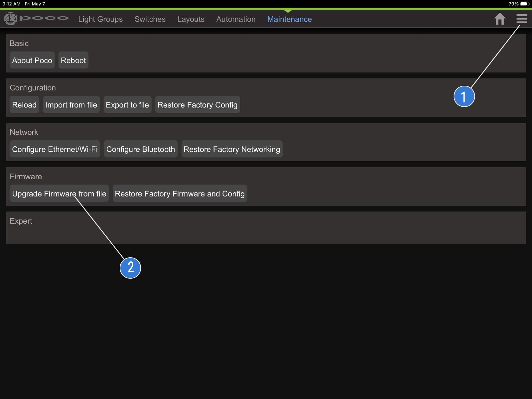Image resolution: width=532 pixels, height=399 pixels.
Task: Go to the Automation tab
Action: click(236, 19)
